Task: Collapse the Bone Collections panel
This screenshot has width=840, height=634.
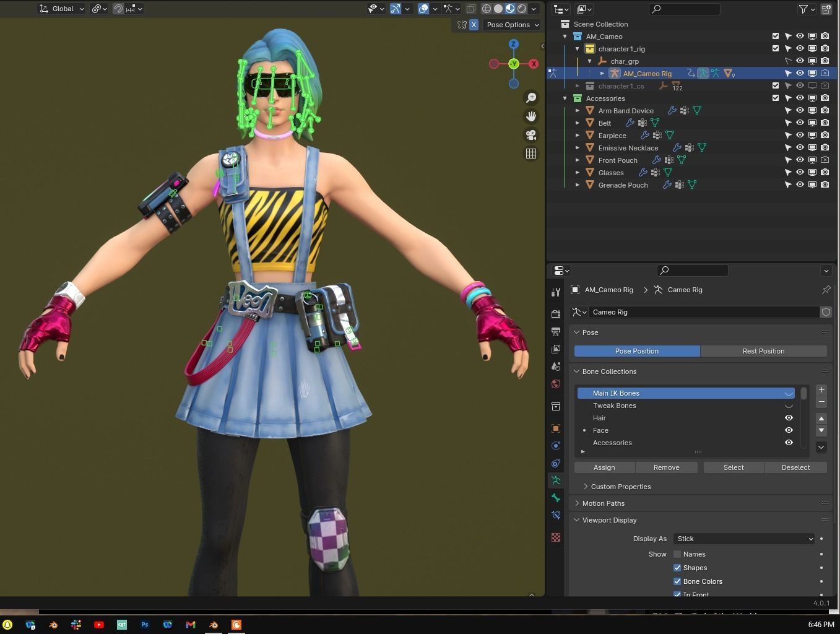Action: coord(576,371)
